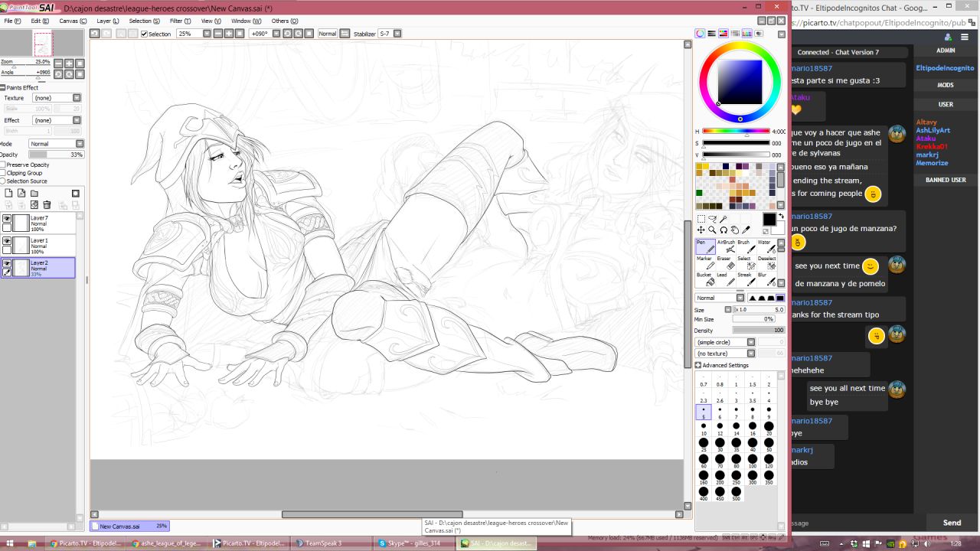The width and height of the screenshot is (980, 551).
Task: Choose the magic wand tool
Action: click(x=724, y=219)
